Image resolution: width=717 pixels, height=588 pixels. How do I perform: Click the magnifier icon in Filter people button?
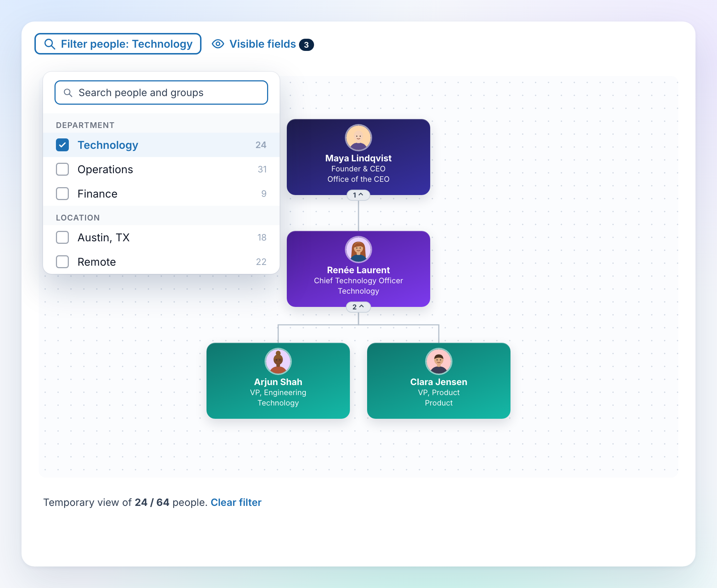(x=49, y=44)
